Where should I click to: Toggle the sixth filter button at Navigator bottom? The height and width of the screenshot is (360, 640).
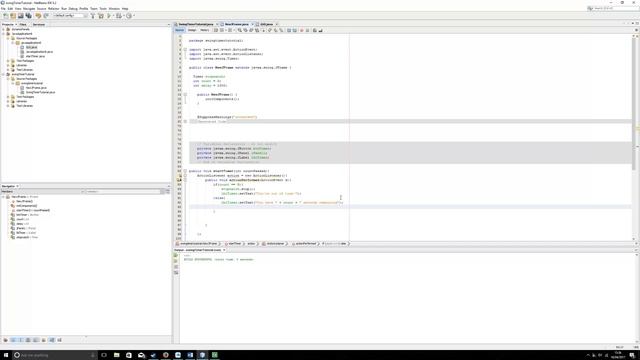point(44,340)
